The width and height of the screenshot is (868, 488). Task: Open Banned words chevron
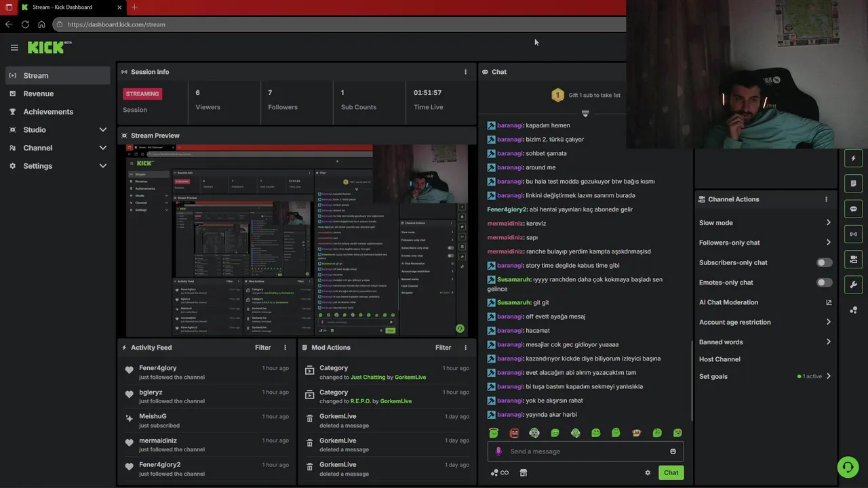pos(828,342)
